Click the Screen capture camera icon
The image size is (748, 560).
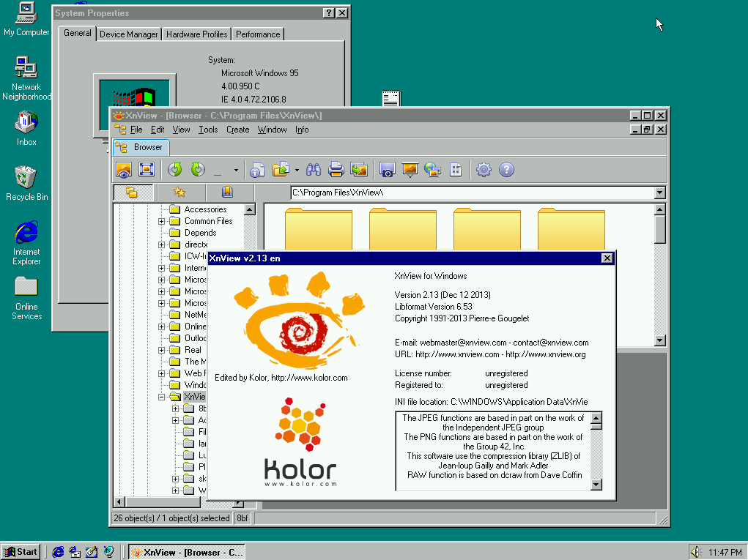click(x=388, y=170)
